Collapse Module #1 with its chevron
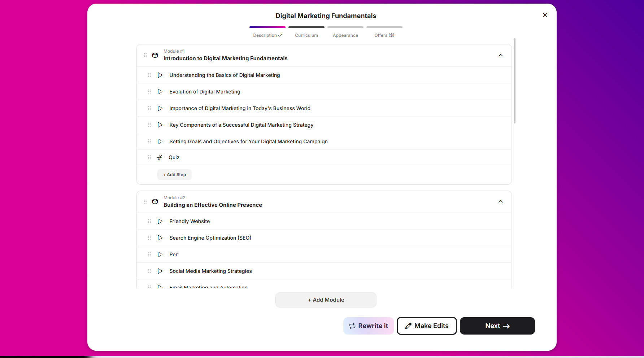This screenshot has width=644, height=358. pos(501,55)
